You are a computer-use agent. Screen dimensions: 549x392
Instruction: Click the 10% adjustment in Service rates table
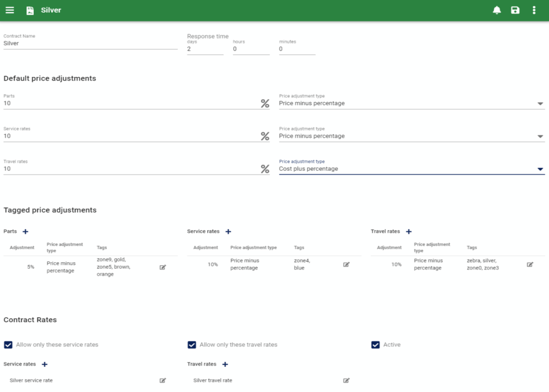tap(213, 265)
